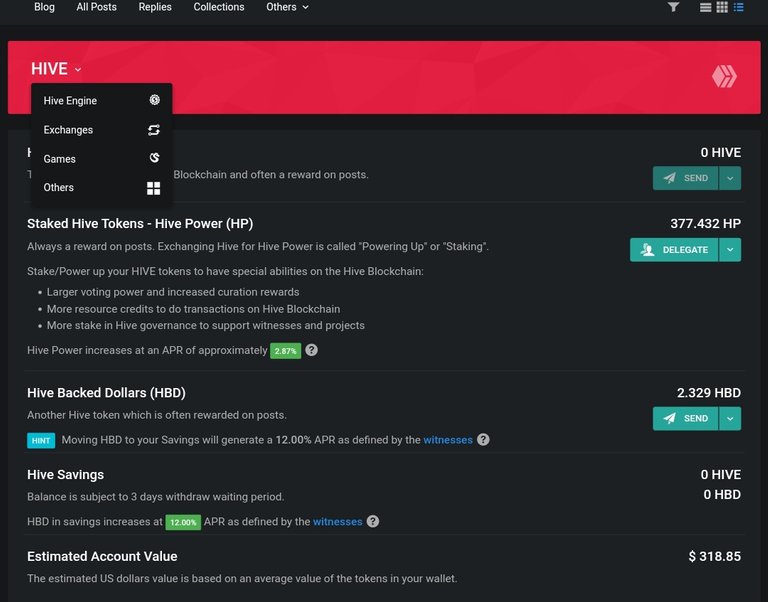
Task: Click the Hive Backed Dollars (HBD) heading
Action: click(x=106, y=393)
